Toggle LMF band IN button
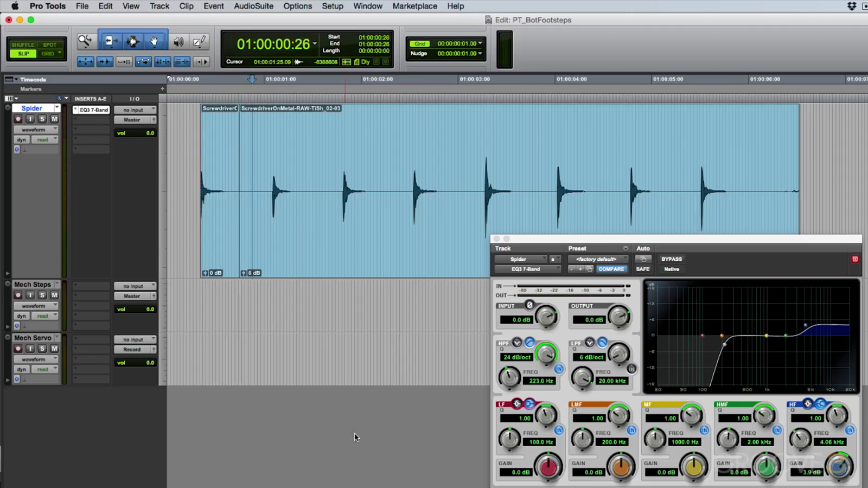 [631, 430]
